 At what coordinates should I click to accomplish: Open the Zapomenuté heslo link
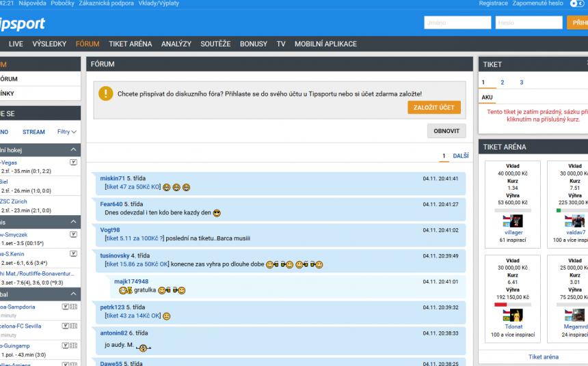tap(538, 3)
